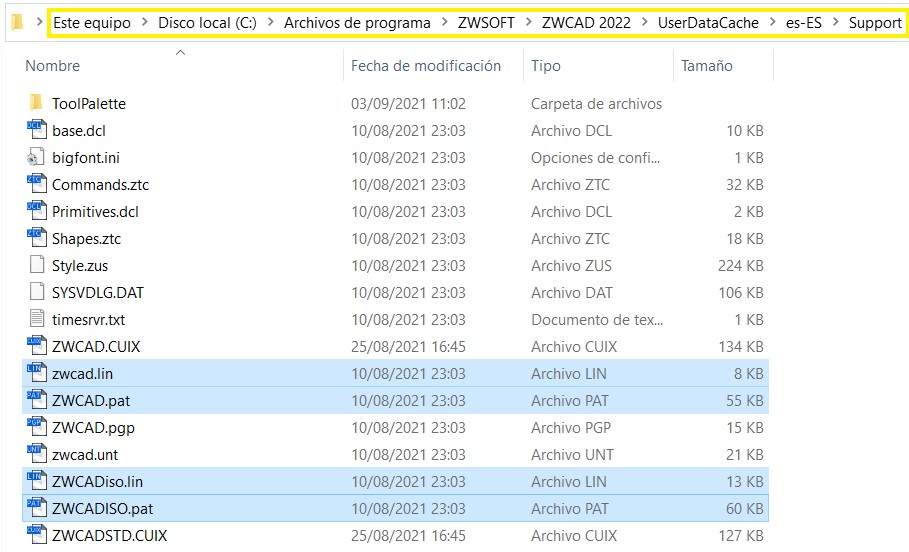
Task: Go to UserDataCache in address bar
Action: coord(708,23)
